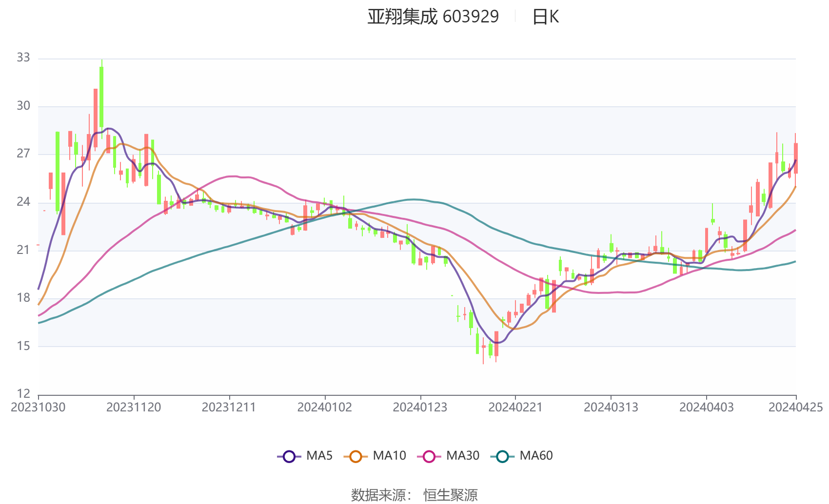Image resolution: width=829 pixels, height=504 pixels.
Task: Click the 20240425 date axis label
Action: point(796,407)
